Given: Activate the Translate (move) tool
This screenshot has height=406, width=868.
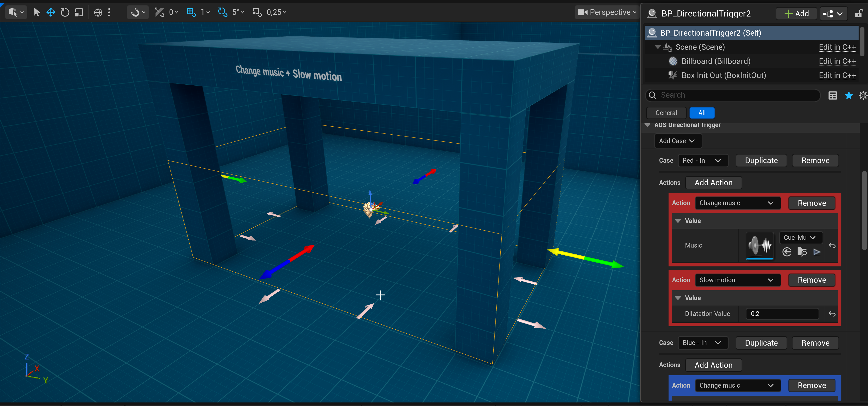Looking at the screenshot, I should pos(51,12).
